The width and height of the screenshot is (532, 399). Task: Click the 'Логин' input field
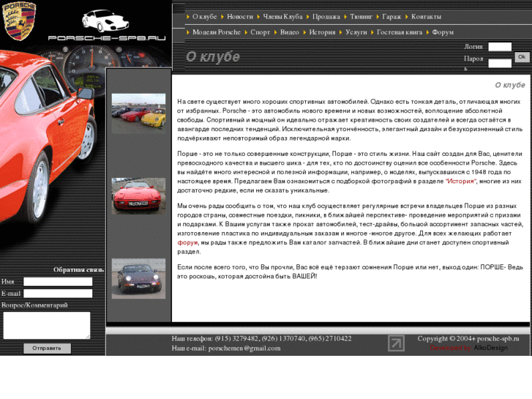pos(500,47)
